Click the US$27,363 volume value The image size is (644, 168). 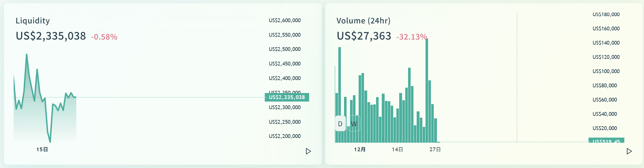[364, 36]
